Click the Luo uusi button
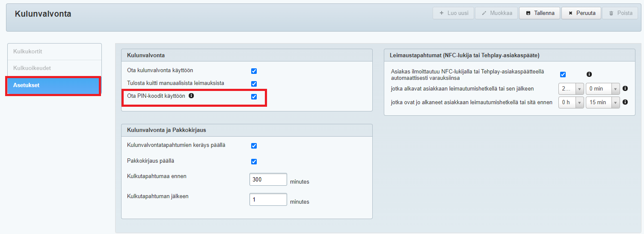 453,13
